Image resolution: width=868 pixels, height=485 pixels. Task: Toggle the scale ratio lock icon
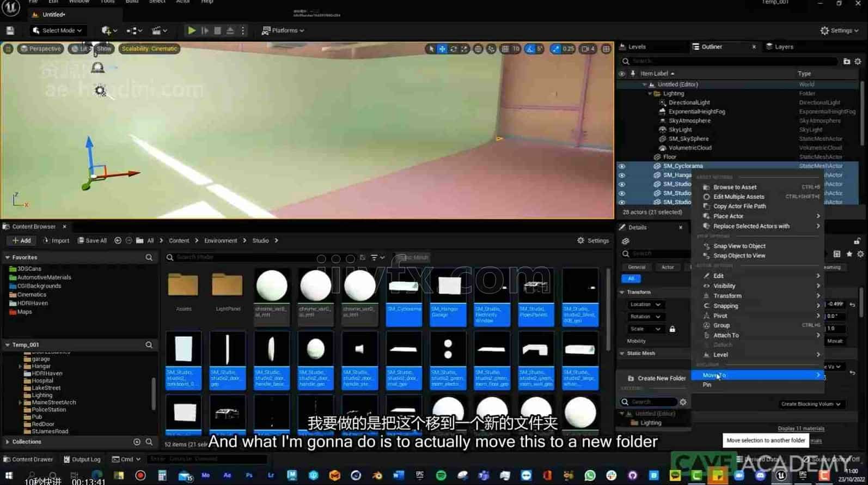tap(673, 329)
